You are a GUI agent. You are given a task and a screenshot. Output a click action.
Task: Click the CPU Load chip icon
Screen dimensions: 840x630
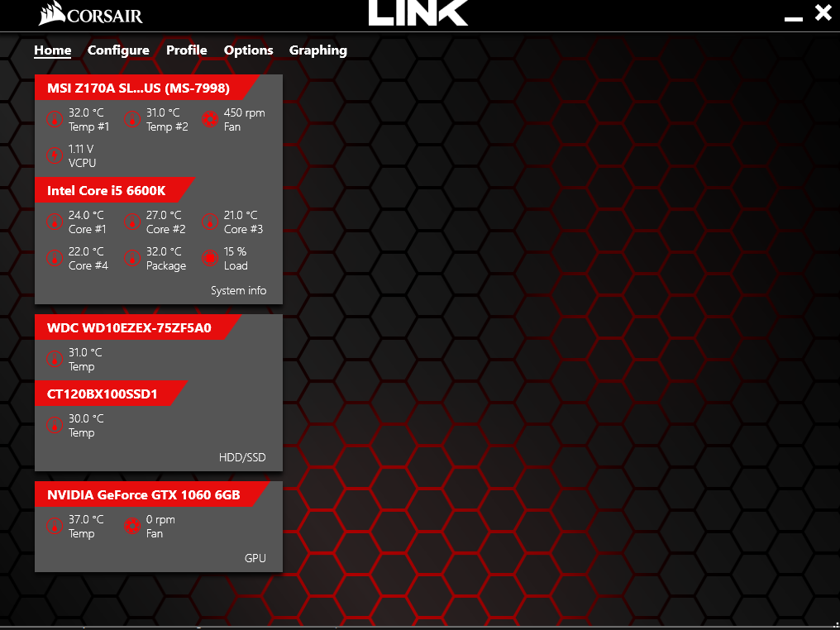click(x=209, y=258)
